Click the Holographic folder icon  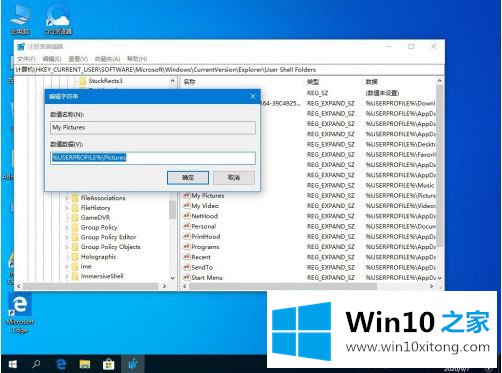75,257
